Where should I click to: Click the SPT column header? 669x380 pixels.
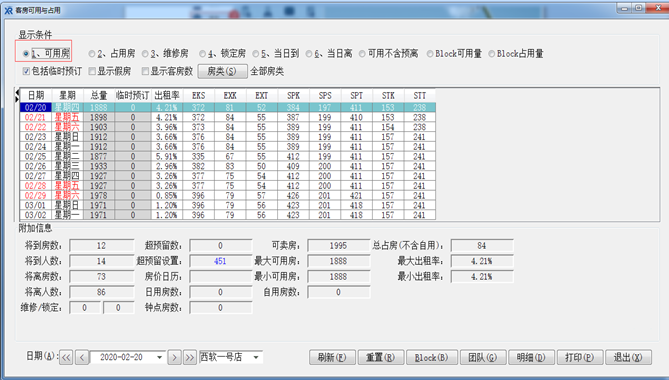coord(356,96)
